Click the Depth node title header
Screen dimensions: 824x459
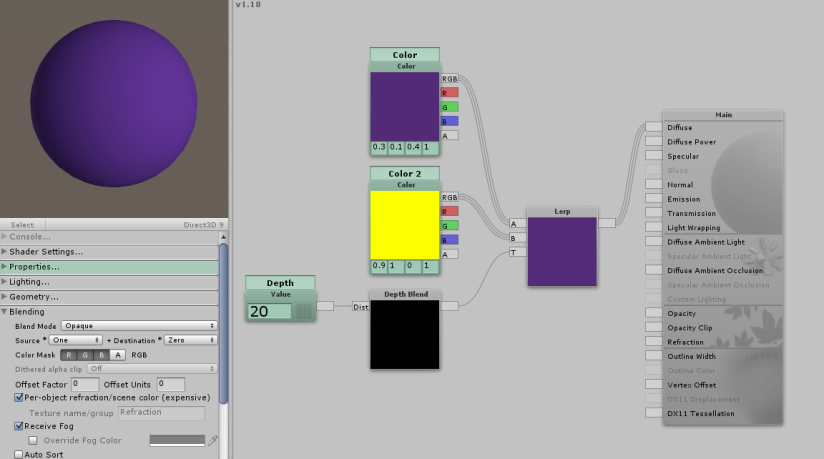click(x=280, y=283)
